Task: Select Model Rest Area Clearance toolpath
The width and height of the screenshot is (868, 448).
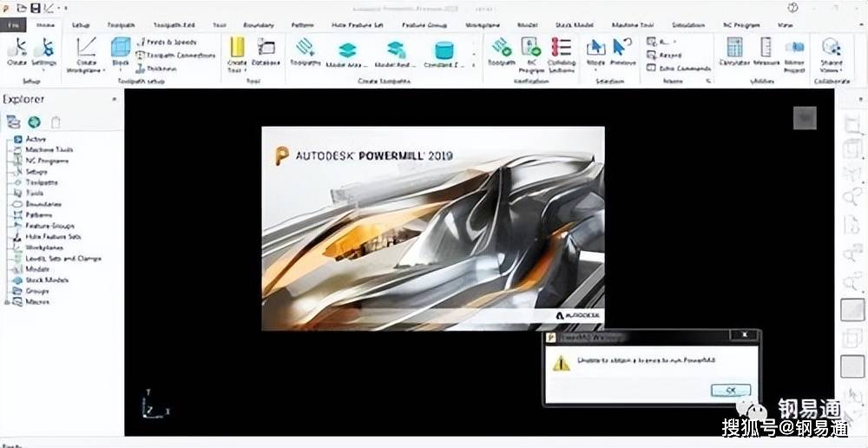Action: click(397, 55)
